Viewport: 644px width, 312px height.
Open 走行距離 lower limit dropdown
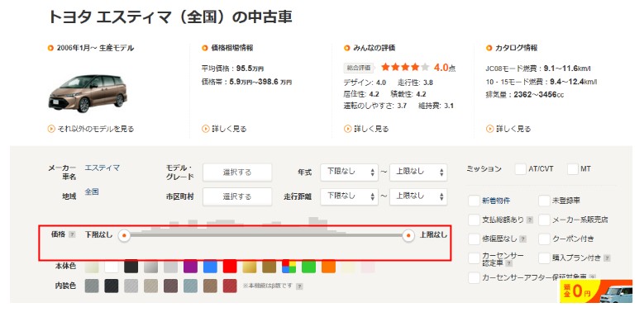349,196
